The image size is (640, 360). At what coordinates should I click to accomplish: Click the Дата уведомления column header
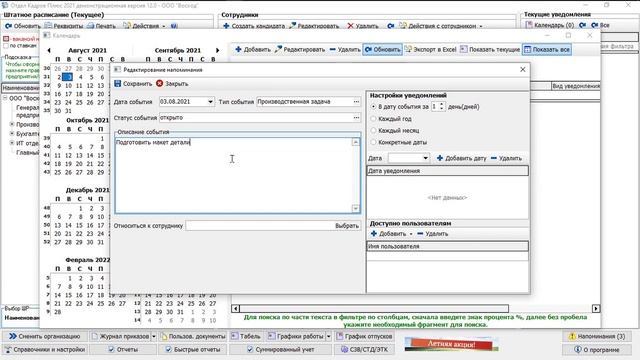[x=447, y=171]
